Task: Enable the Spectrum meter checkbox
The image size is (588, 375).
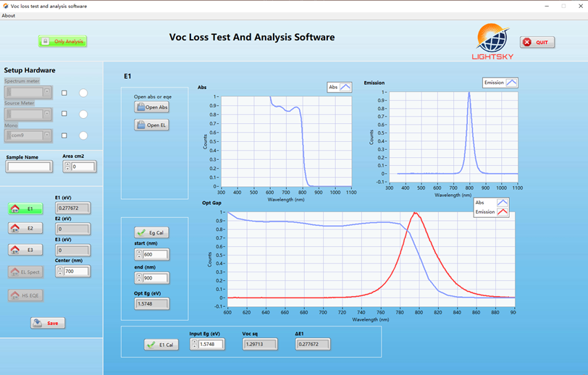Action: 64,93
